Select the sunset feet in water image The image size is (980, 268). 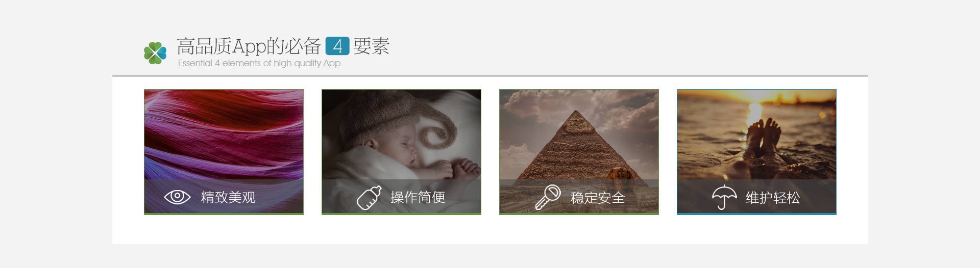coord(756,135)
